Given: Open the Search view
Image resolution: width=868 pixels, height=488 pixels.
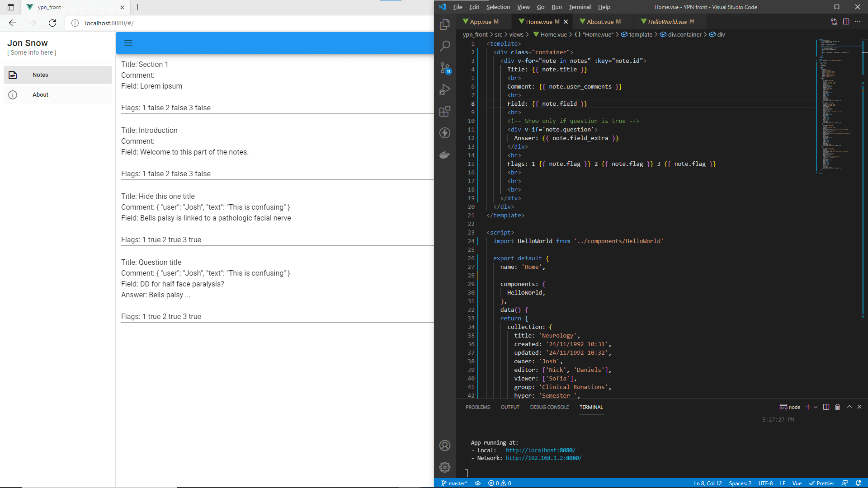Looking at the screenshot, I should tap(445, 46).
